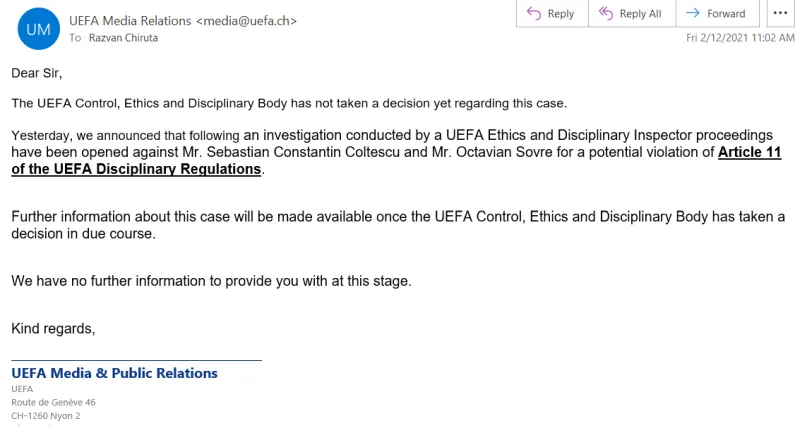Click the UM sender avatar circle
Image resolution: width=800 pixels, height=426 pixels.
(38, 29)
